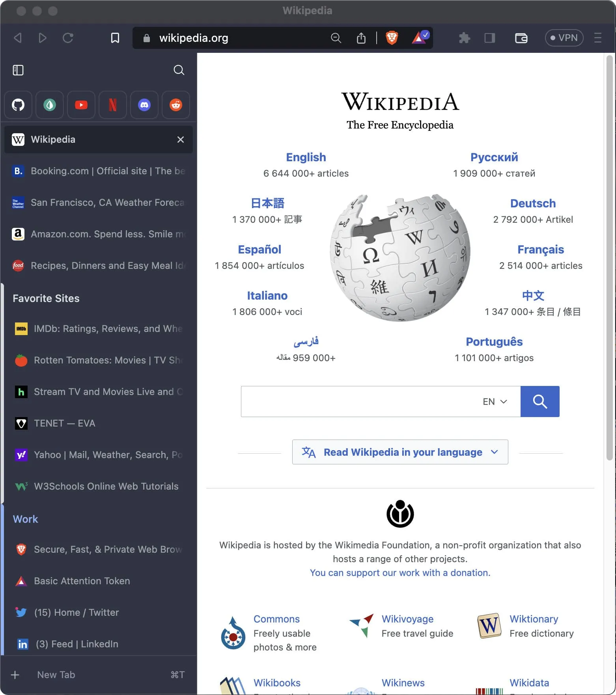Open the English Wikipedia link
This screenshot has width=616, height=695.
click(x=306, y=157)
